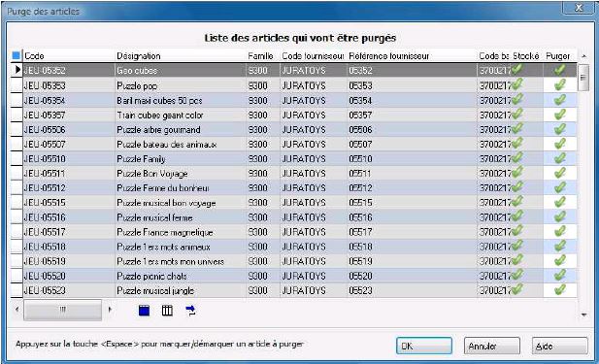This screenshot has width=599, height=364.
Task: Toggle Purger checkmark for Geo cubes row
Action: pyautogui.click(x=559, y=70)
